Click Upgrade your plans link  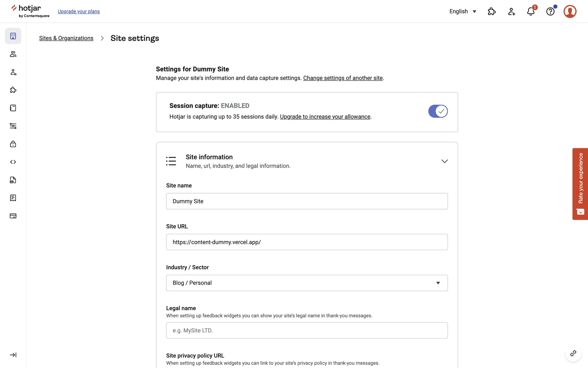[79, 11]
